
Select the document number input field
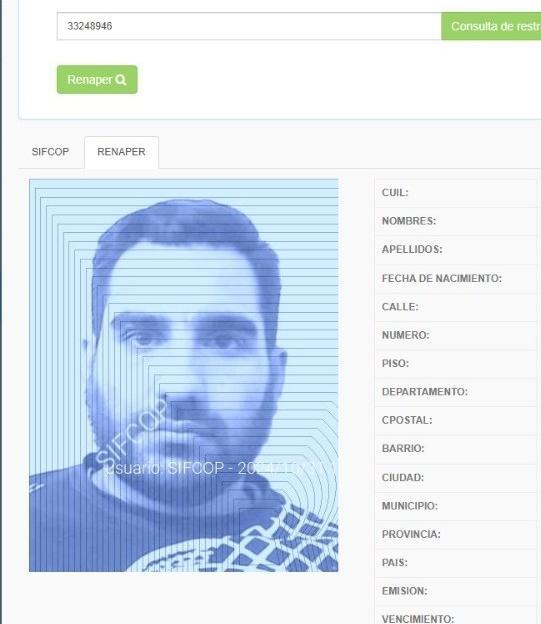(x=249, y=26)
